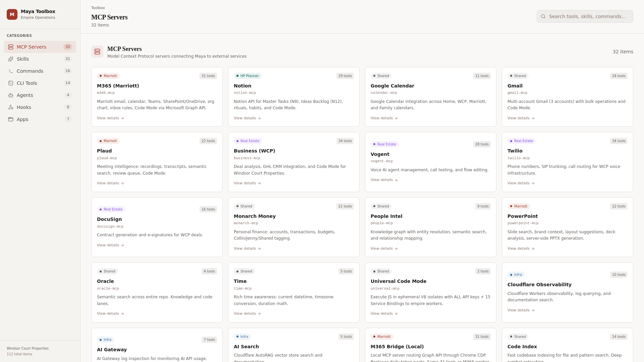Click 'Windsor Court Properties' footer text
The width and height of the screenshot is (644, 362).
[28, 349]
